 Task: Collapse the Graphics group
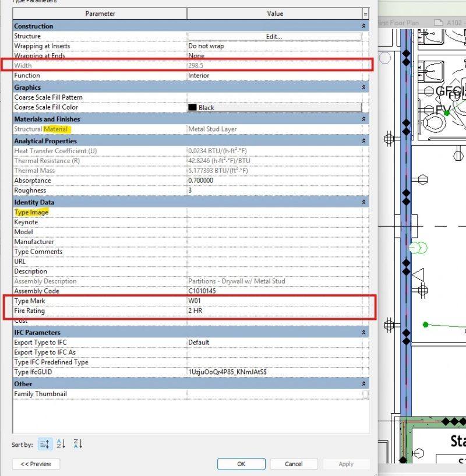tap(363, 87)
